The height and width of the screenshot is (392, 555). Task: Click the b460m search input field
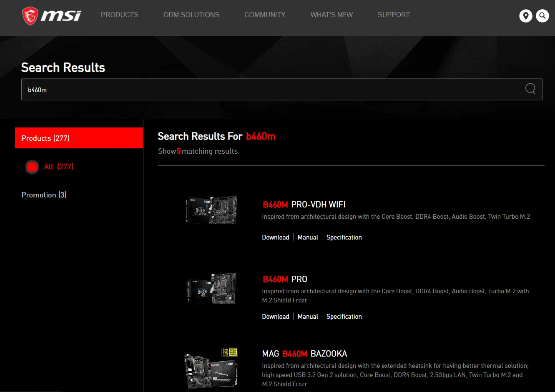[x=281, y=89]
